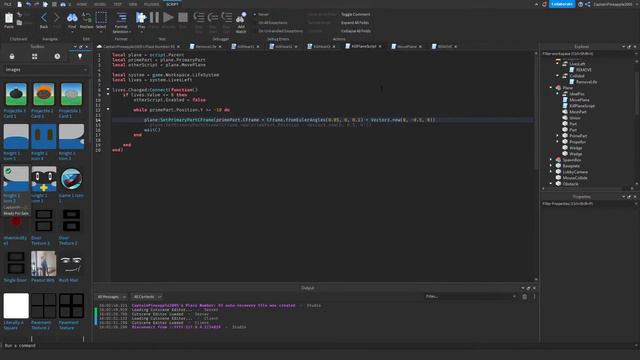Collapse the Plane model in Explorer
The width and height of the screenshot is (640, 360).
[x=551, y=88]
